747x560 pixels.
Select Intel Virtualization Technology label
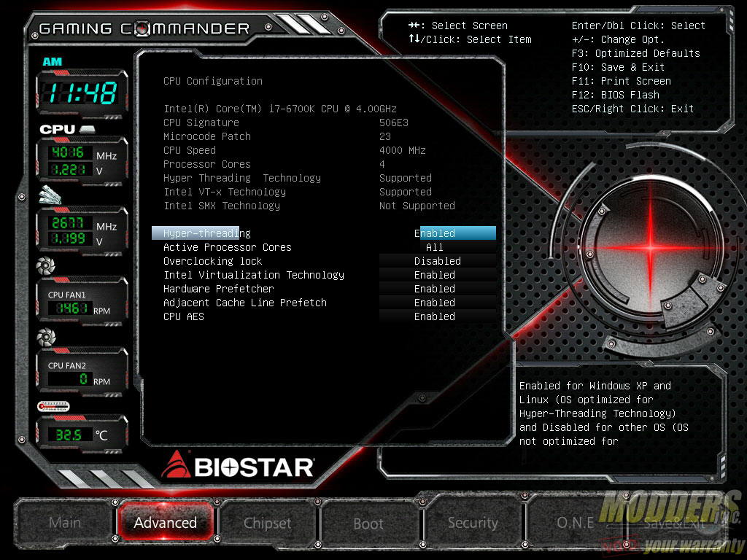(253, 275)
